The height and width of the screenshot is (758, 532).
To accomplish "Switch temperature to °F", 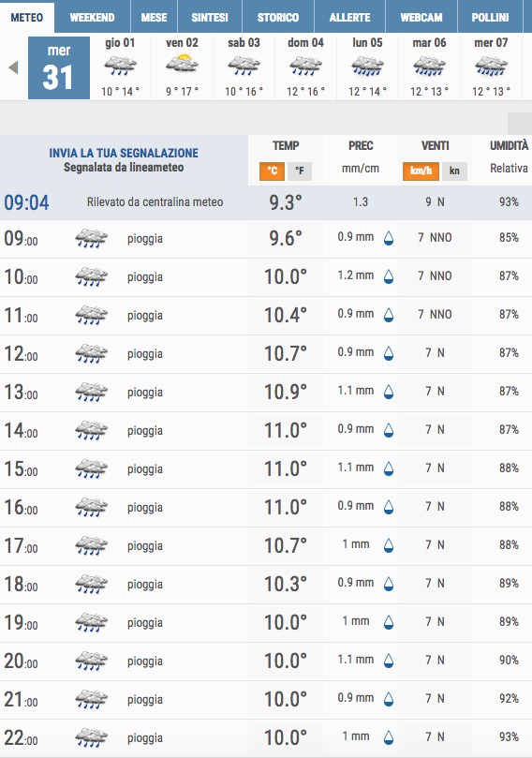I will pos(300,171).
